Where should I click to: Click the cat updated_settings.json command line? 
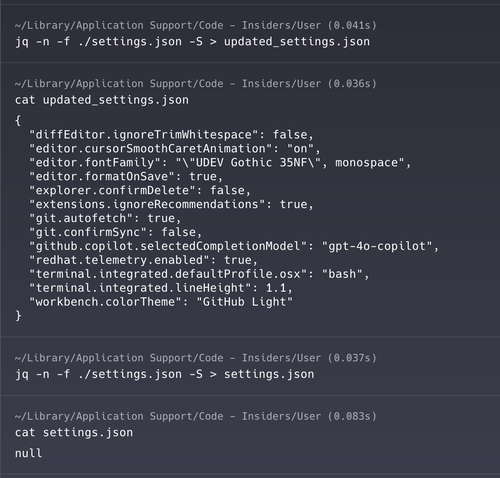(102, 100)
